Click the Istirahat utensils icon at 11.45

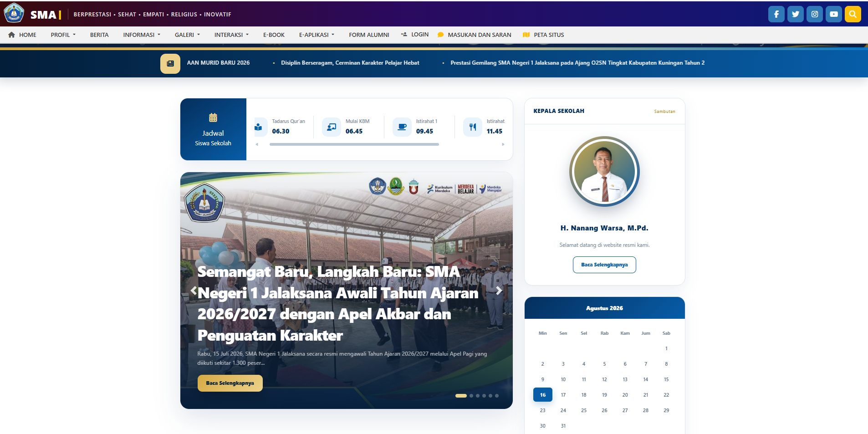point(473,127)
